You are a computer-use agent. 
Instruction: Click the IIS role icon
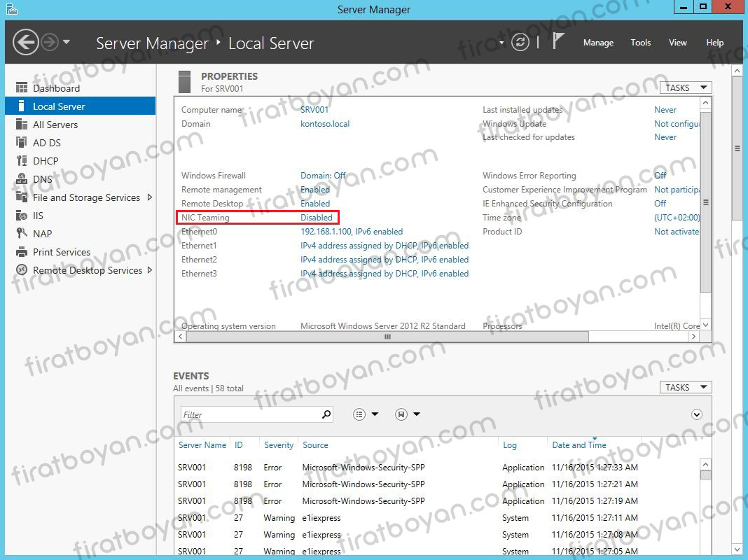22,216
